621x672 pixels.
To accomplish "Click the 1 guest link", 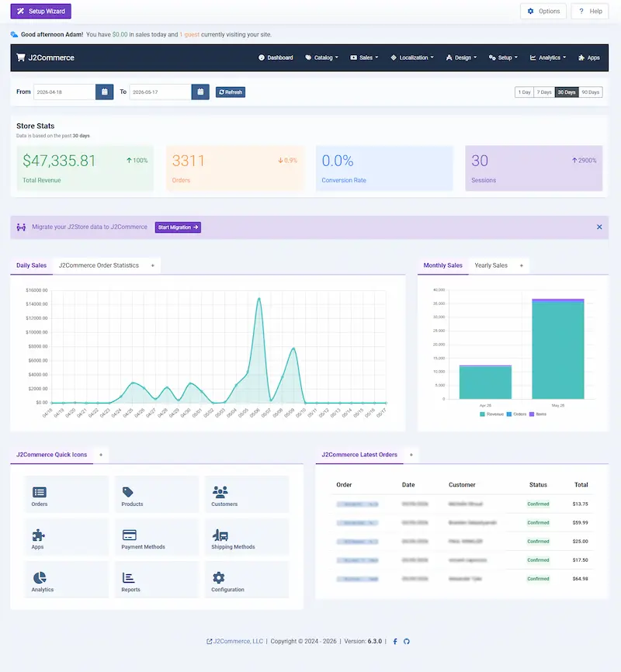I will pyautogui.click(x=189, y=34).
